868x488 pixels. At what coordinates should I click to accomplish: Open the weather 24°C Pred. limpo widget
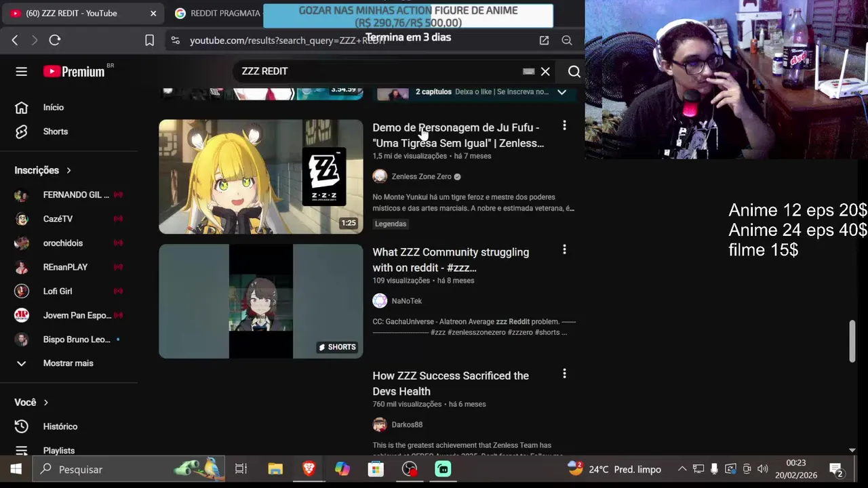click(x=614, y=469)
